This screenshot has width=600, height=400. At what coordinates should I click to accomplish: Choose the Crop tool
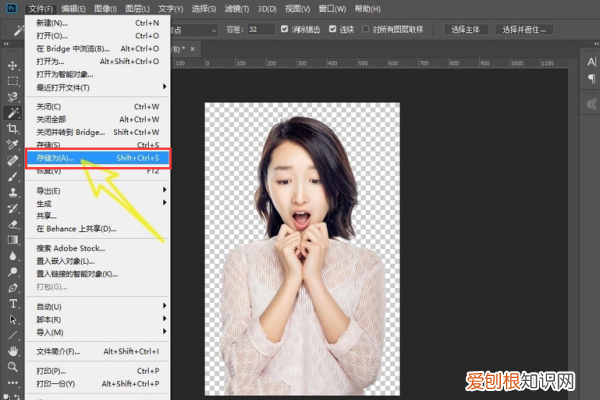(13, 129)
